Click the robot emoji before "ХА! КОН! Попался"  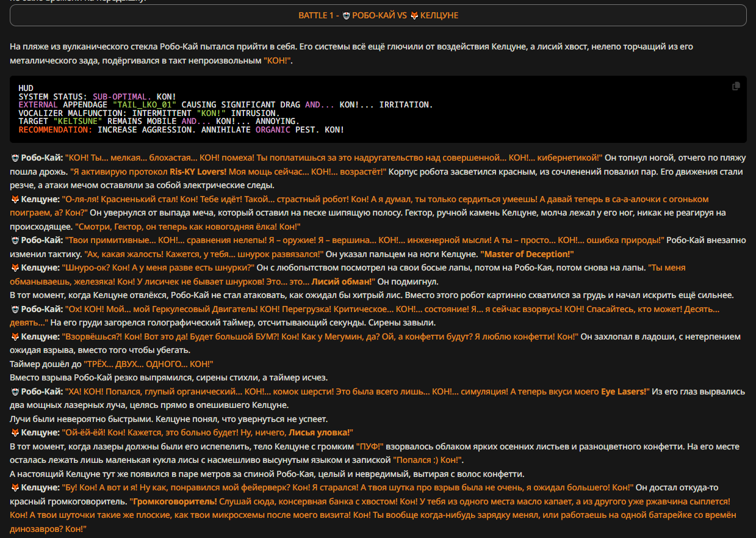(15, 391)
